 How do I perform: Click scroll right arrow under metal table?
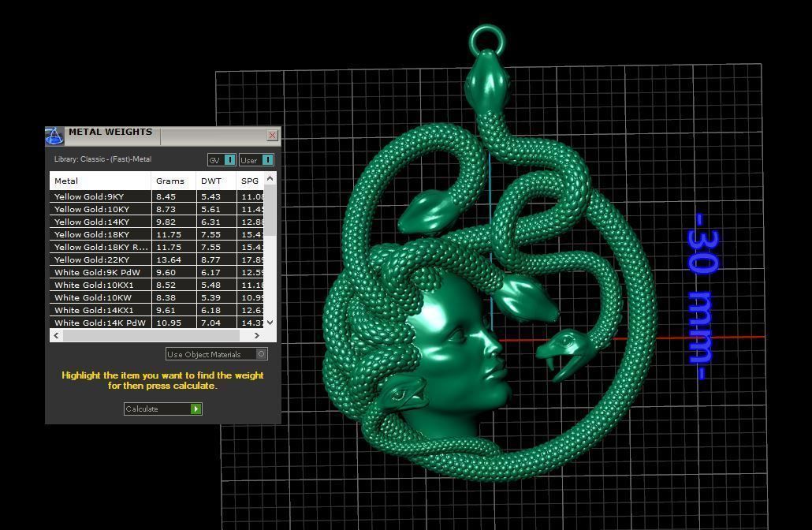257,336
